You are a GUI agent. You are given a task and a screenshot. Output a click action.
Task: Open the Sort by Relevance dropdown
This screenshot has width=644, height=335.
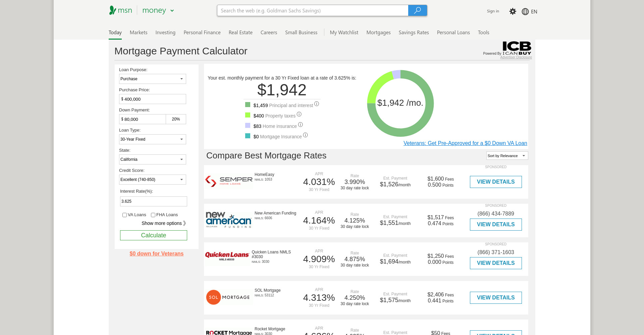coord(507,156)
